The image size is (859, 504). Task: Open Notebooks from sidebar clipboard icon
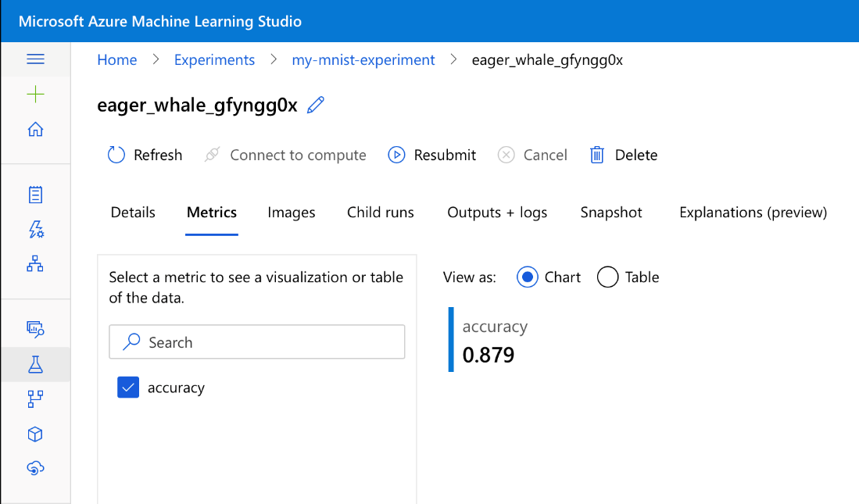coord(36,195)
